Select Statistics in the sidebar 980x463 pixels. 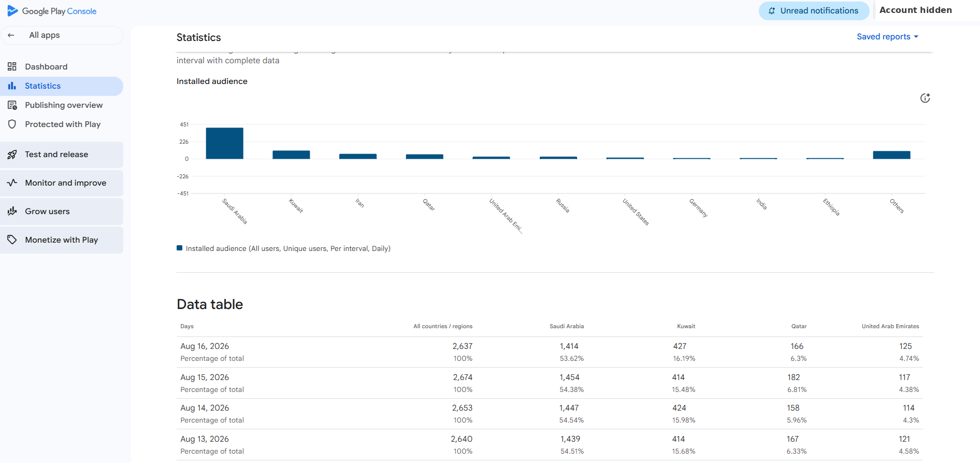(62, 86)
